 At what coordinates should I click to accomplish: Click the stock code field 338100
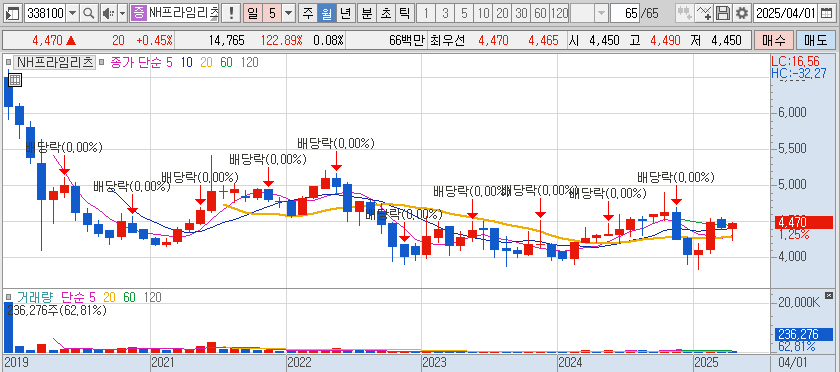46,13
